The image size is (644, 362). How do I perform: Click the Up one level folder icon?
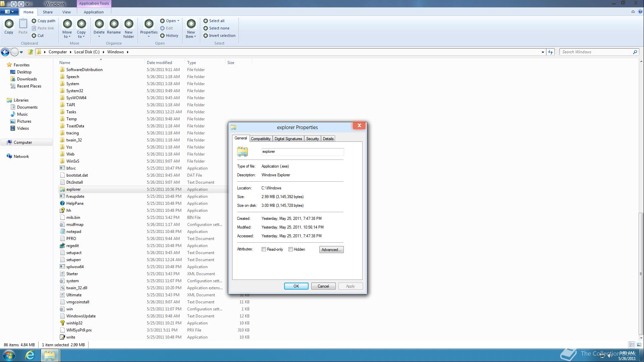click(30, 52)
